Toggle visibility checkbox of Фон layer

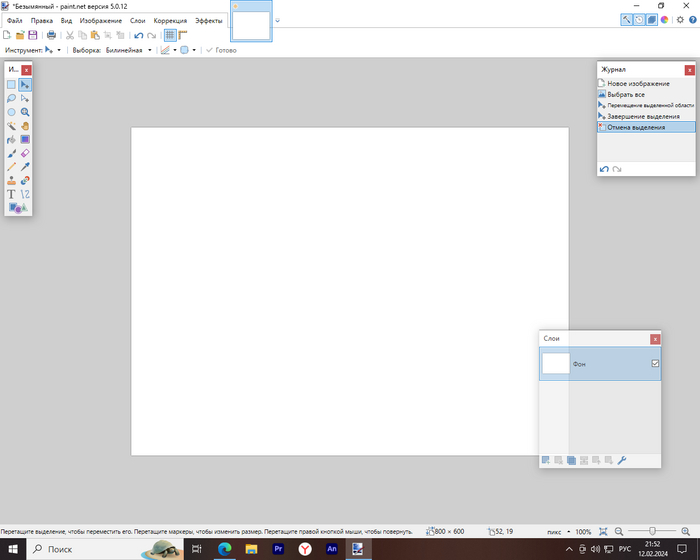[x=655, y=364]
